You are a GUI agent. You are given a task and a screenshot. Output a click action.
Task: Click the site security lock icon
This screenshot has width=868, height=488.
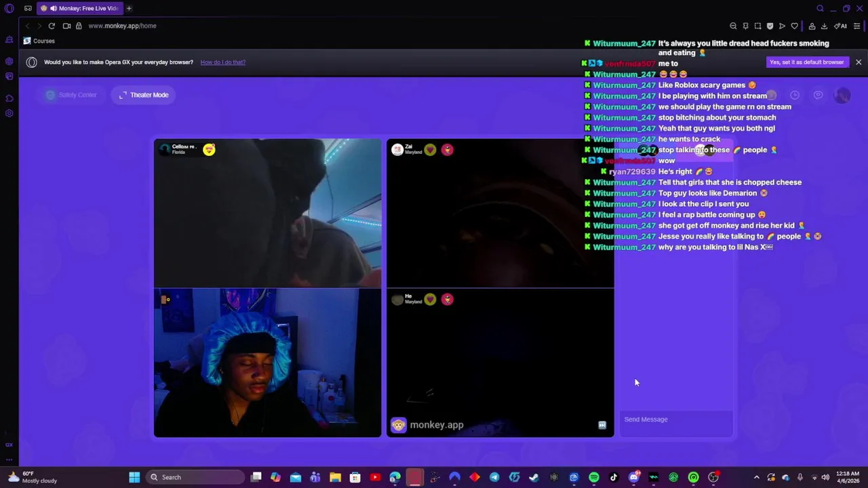point(79,26)
